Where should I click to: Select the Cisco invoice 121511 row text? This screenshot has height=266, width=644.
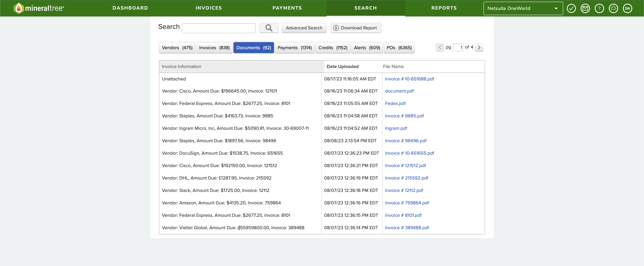coord(220,91)
